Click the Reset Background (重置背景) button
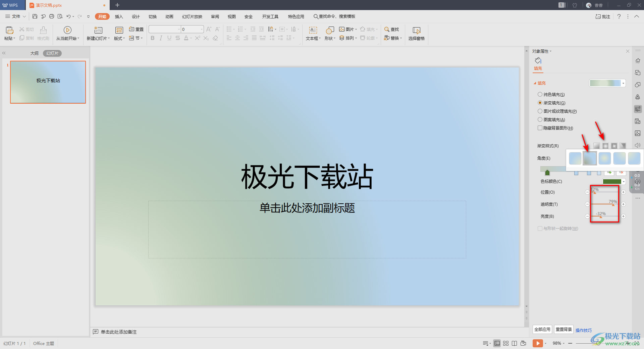The height and width of the screenshot is (349, 644). [564, 330]
